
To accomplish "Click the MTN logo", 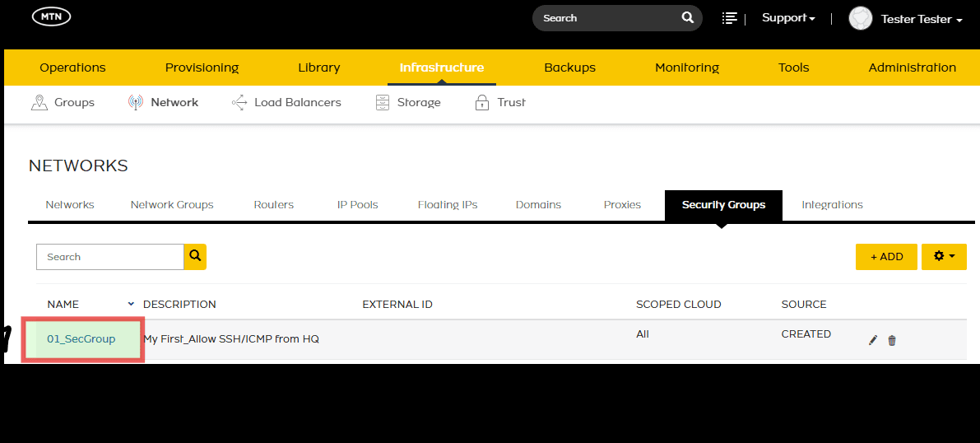I will tap(51, 17).
